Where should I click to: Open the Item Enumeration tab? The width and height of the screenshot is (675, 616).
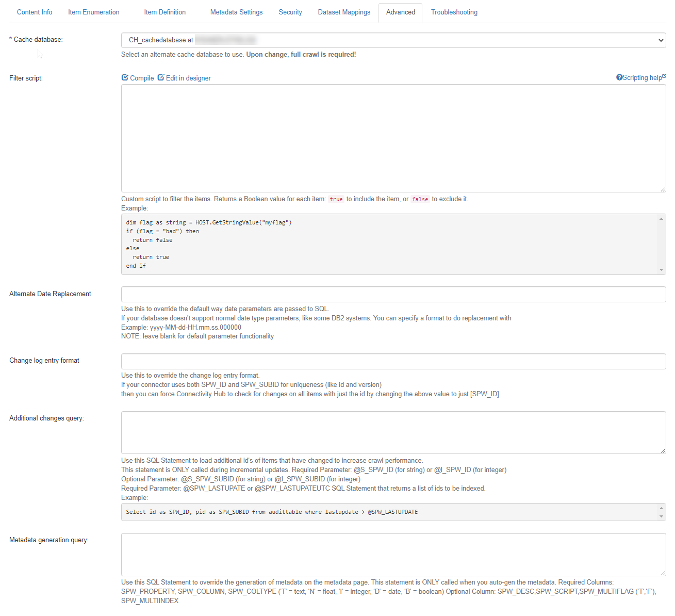point(94,12)
